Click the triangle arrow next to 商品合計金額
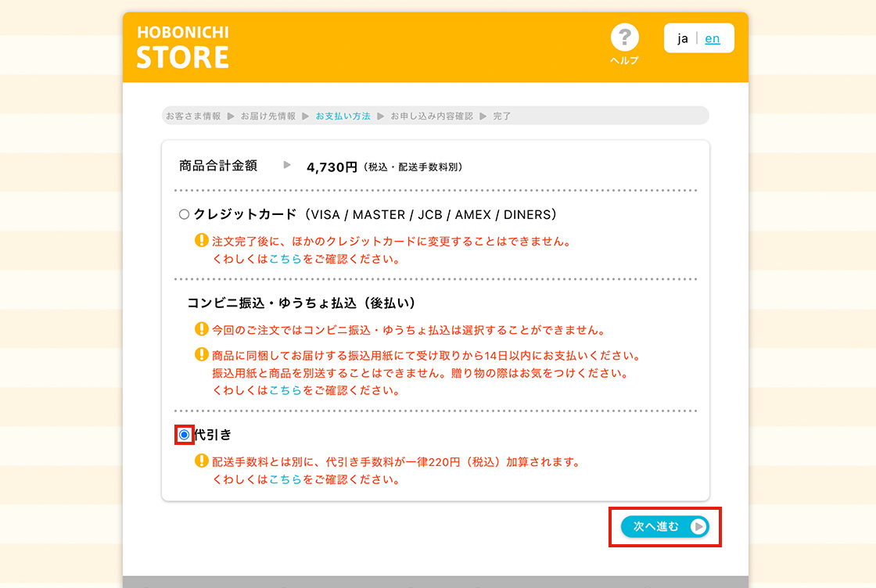The width and height of the screenshot is (876, 588). click(x=287, y=165)
